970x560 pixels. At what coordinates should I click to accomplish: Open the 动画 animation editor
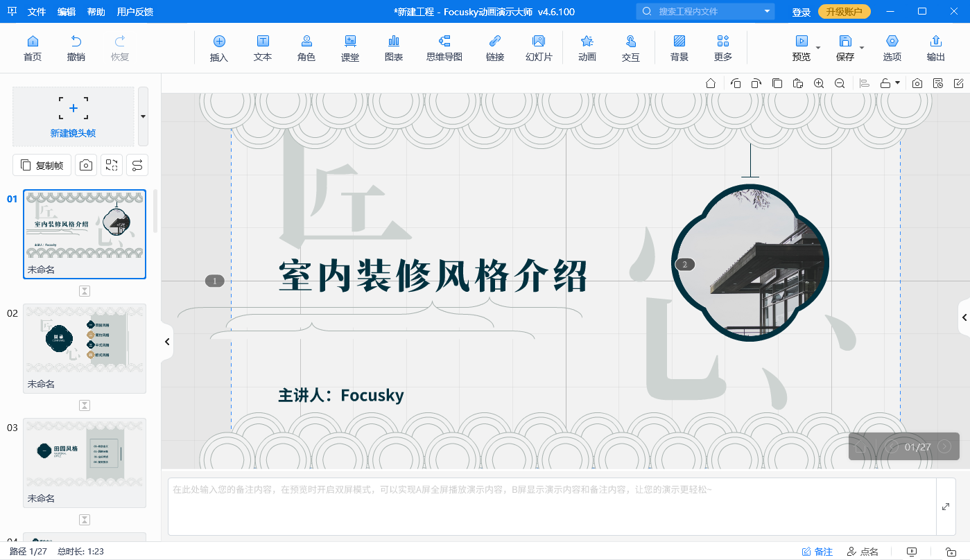click(x=587, y=49)
